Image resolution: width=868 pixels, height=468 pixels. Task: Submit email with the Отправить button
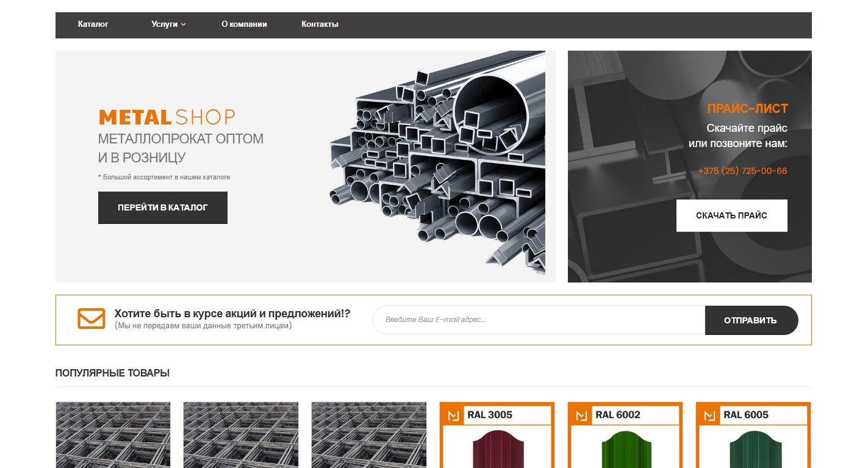750,320
